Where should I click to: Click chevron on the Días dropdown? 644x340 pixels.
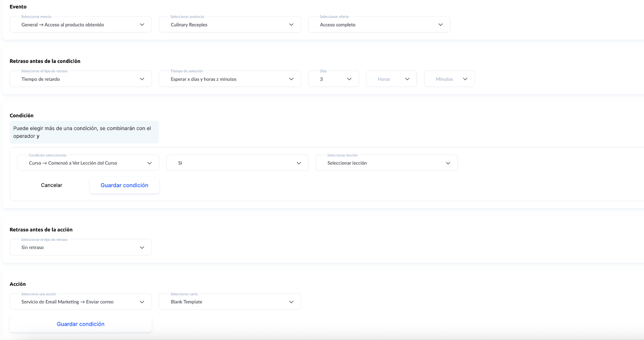(x=349, y=79)
